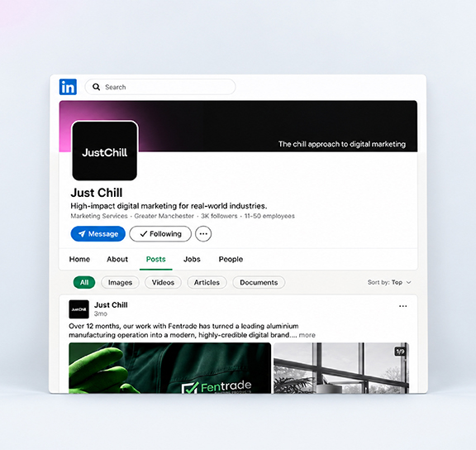
Task: Click the 'Marketing Services' text
Action: tap(99, 216)
